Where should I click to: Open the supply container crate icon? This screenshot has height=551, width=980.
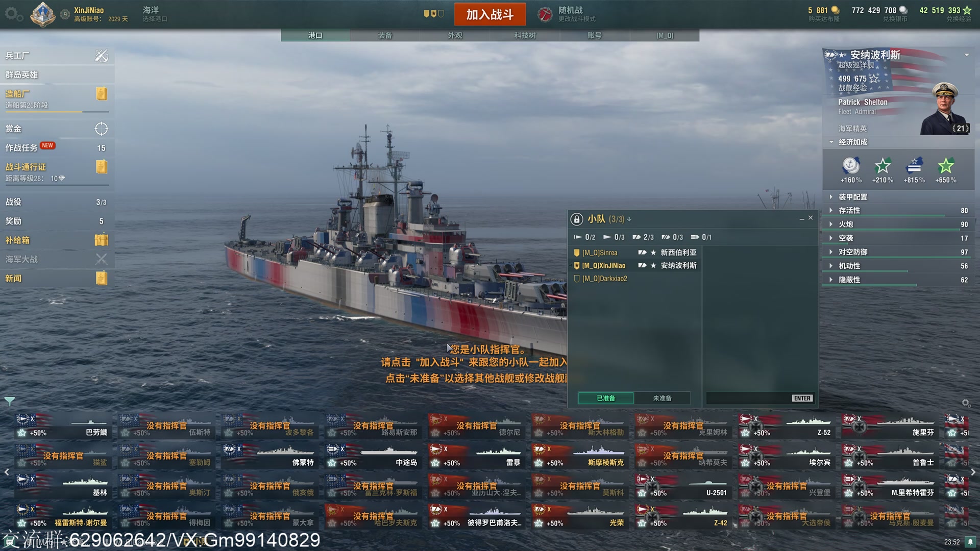click(x=101, y=240)
